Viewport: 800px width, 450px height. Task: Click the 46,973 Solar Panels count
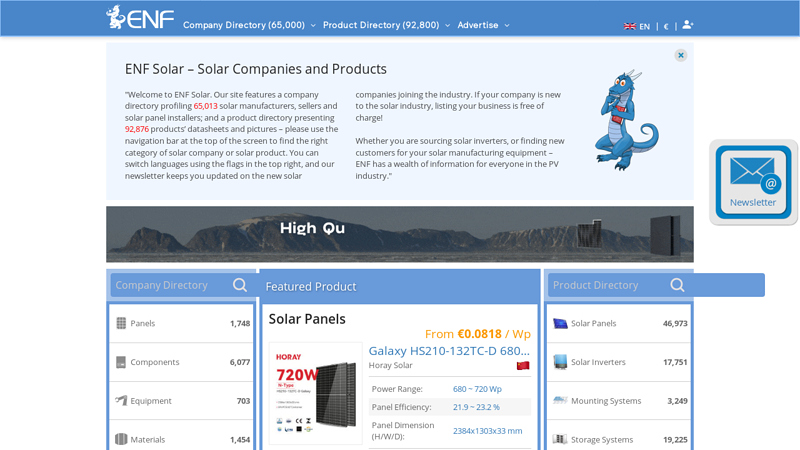(x=675, y=323)
